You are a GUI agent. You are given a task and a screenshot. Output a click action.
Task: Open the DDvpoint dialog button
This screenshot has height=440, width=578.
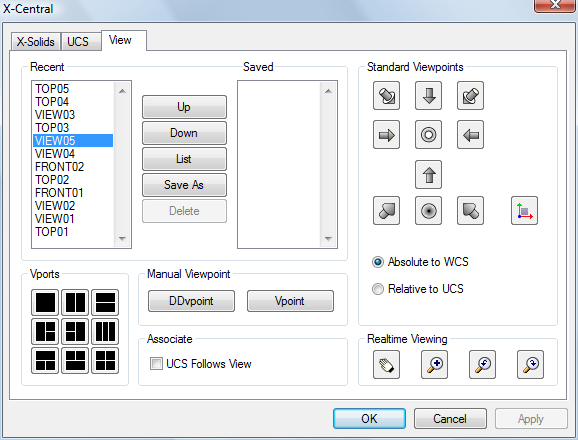[191, 301]
